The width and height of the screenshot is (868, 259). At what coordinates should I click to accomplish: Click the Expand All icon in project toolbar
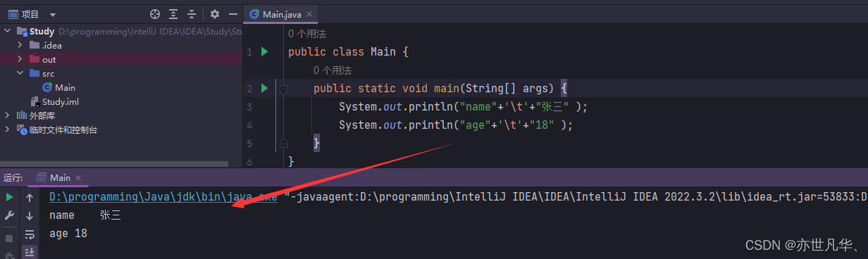[x=173, y=14]
